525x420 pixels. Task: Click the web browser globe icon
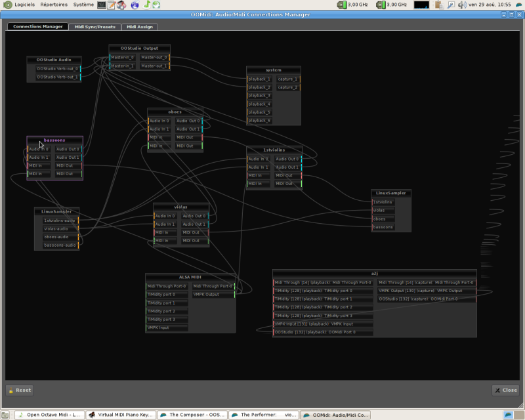pyautogui.click(x=135, y=5)
